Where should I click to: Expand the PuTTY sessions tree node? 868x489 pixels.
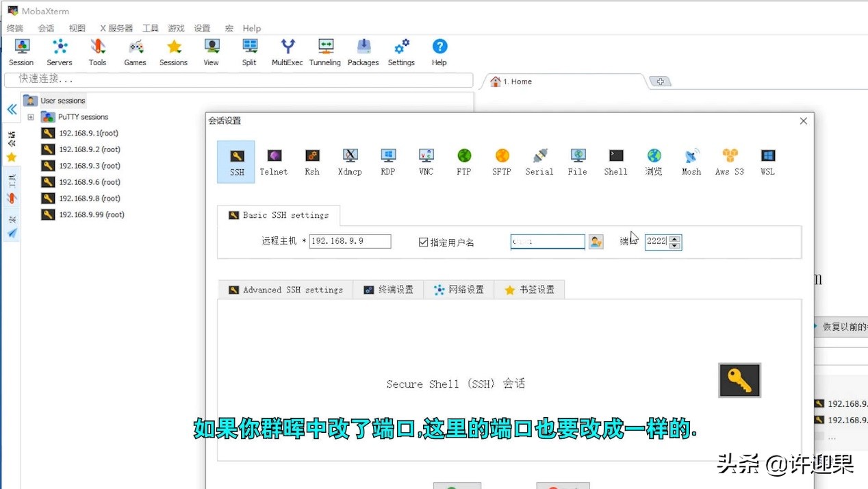[x=31, y=116]
